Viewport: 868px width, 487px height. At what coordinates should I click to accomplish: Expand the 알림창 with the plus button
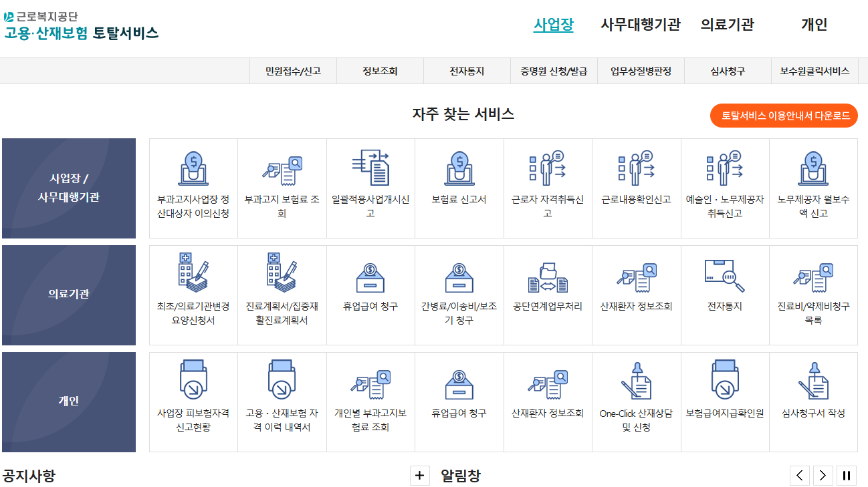(420, 476)
